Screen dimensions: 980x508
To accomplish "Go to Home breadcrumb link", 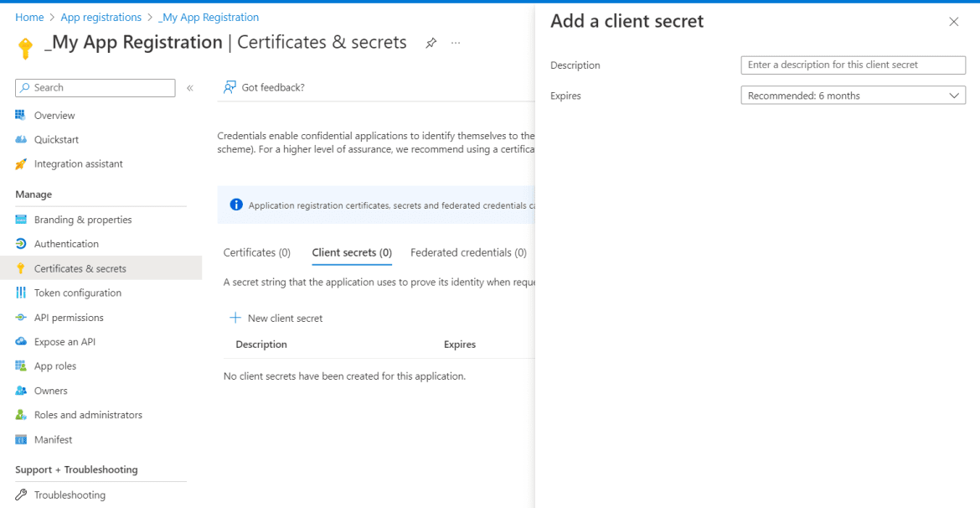I will (x=29, y=18).
